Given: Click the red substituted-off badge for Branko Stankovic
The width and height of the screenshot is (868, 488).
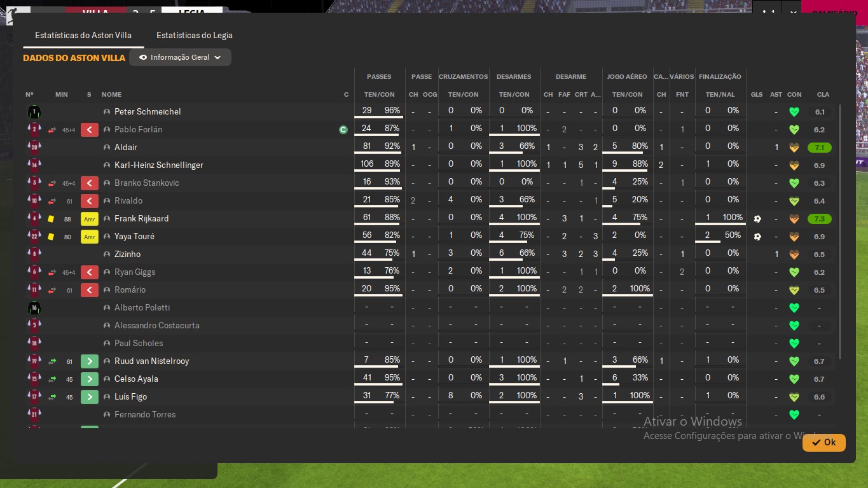Looking at the screenshot, I should (90, 183).
